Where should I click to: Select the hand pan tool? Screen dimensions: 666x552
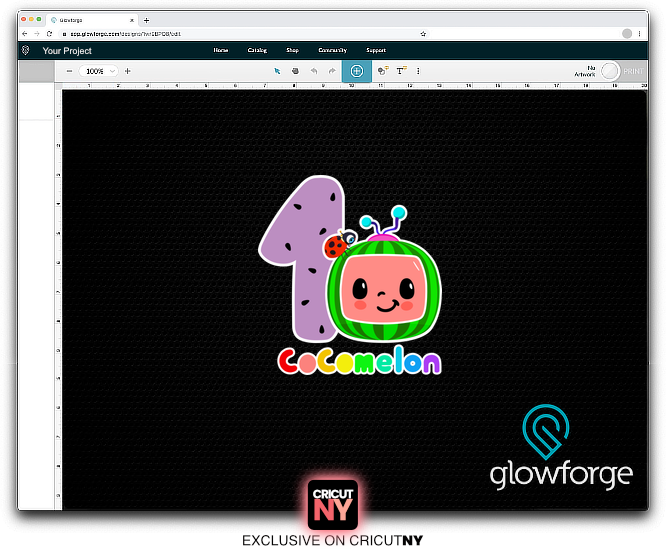(295, 71)
